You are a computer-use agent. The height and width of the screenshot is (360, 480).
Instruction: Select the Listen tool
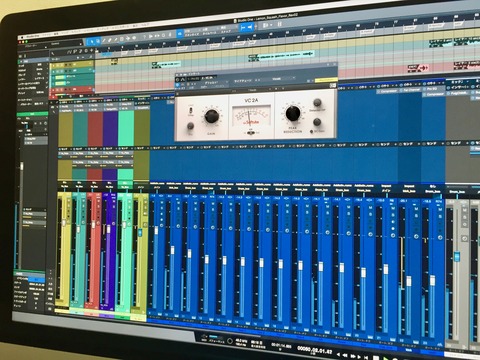click(x=134, y=38)
